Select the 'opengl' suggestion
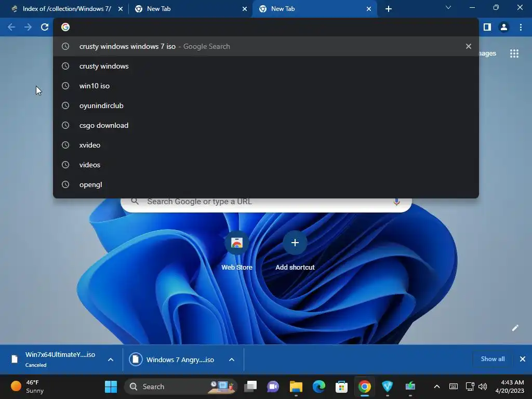The image size is (532, 399). (x=265, y=184)
